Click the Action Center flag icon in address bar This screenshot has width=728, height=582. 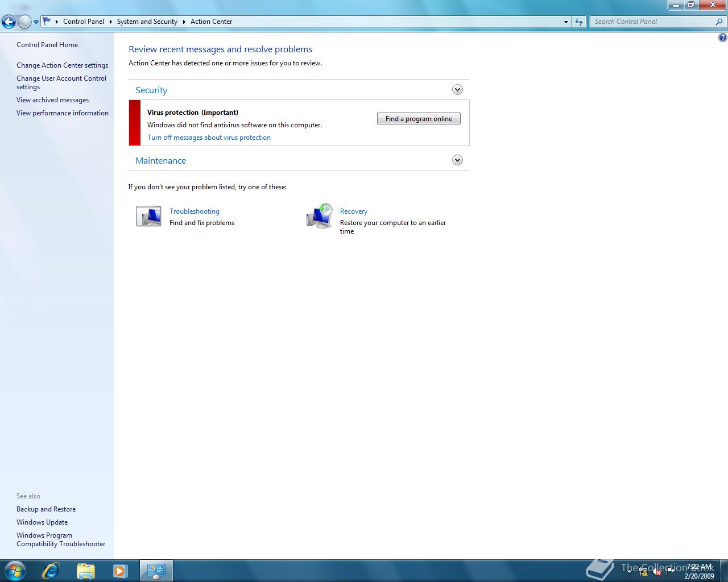(47, 22)
